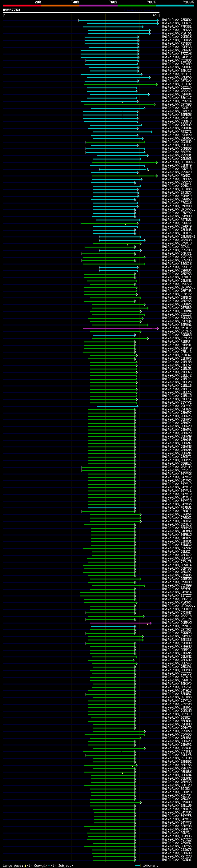The width and height of the screenshot is (197, 868).
Task: Open hit UniRef100_Q8L4X3
Action: pyautogui.click(x=177, y=559)
